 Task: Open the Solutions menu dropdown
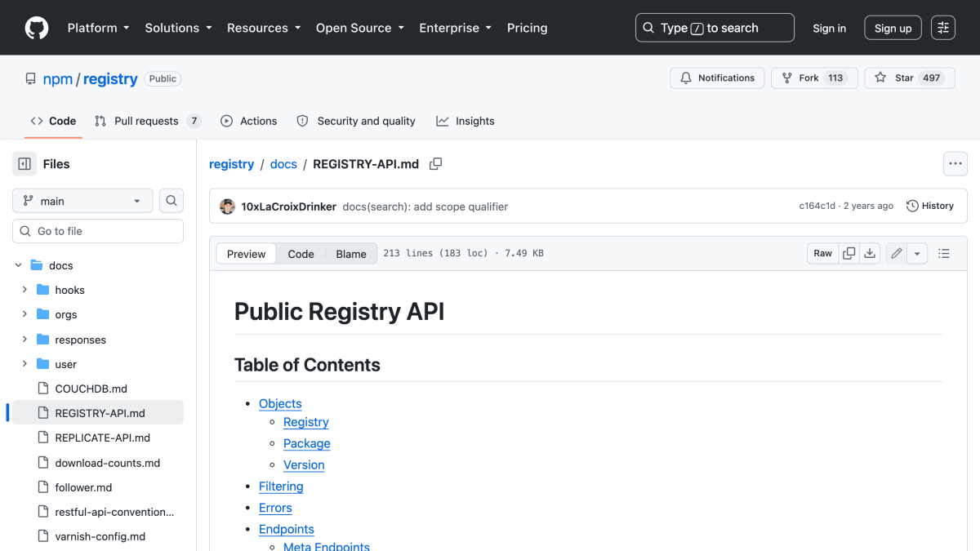(x=178, y=28)
